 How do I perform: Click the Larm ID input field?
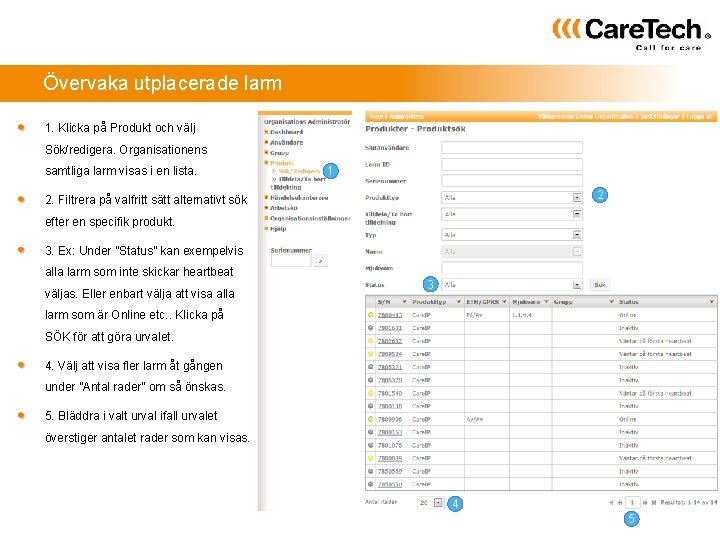point(512,164)
